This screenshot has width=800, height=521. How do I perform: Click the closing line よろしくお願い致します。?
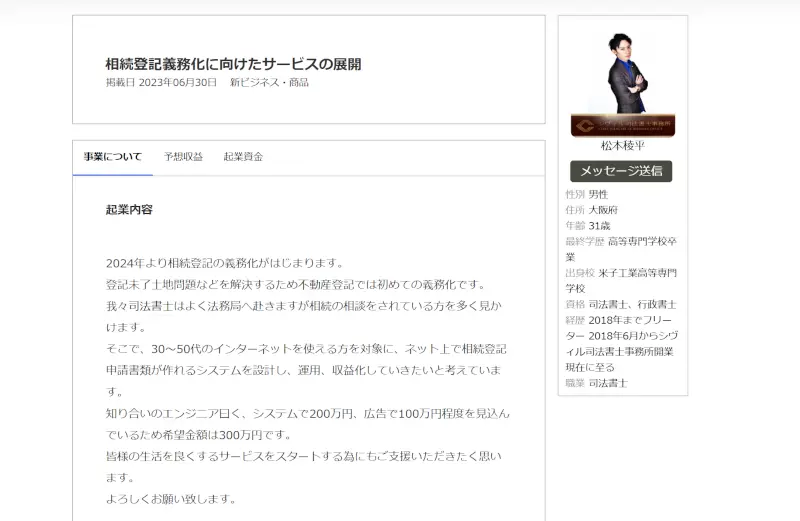[171, 499]
